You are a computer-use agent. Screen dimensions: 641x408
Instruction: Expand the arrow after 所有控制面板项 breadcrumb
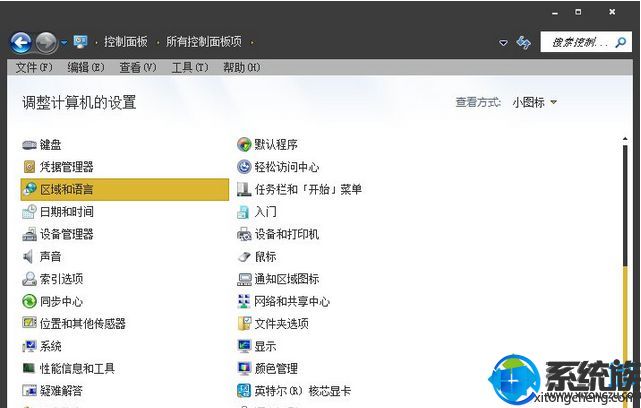pyautogui.click(x=252, y=42)
